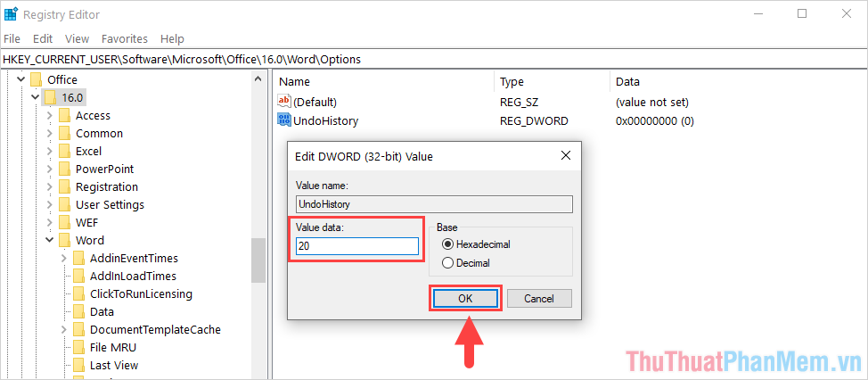Expand the User Settings key
Viewport: 868px width, 380px height.
pos(50,204)
